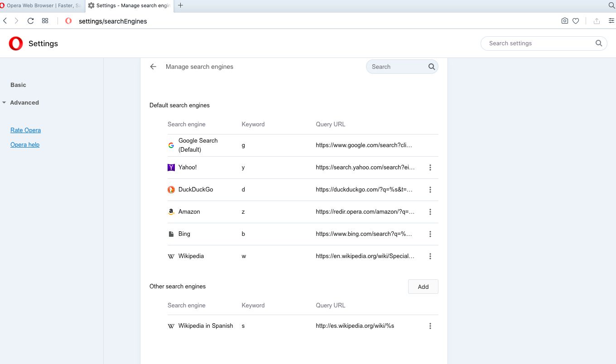
Task: Select Google Search (Default) row name
Action: click(198, 145)
